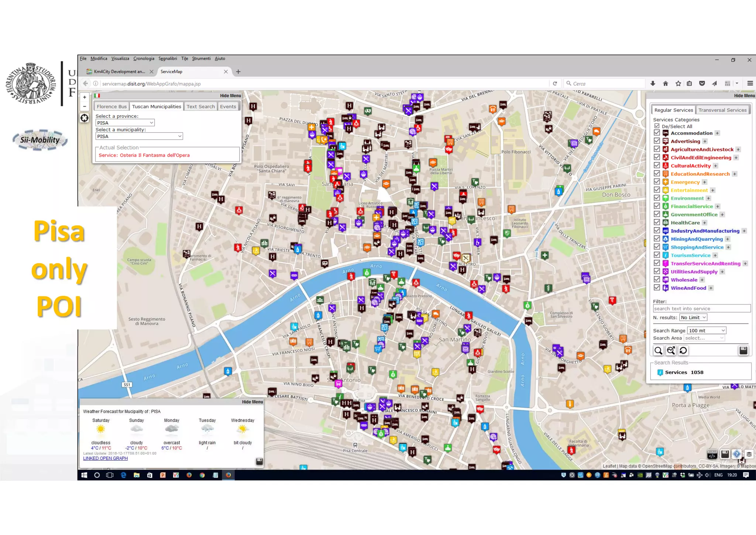The height and width of the screenshot is (535, 756).
Task: Open the blue help diamond icon
Action: click(736, 454)
